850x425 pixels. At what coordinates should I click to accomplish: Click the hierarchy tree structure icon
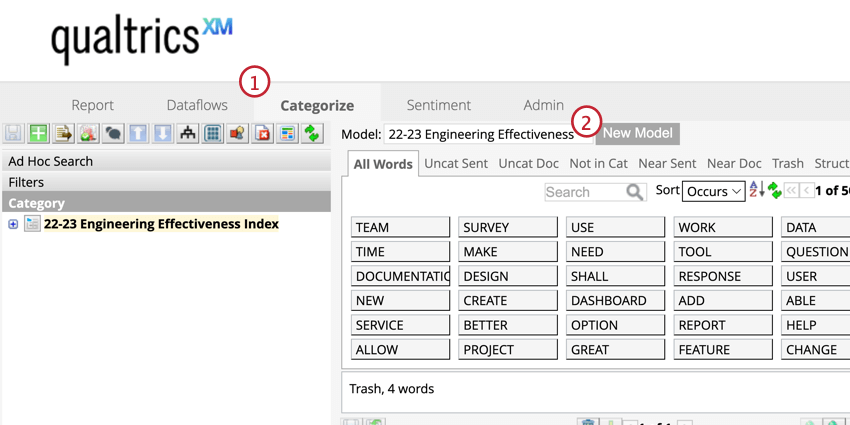[x=188, y=133]
